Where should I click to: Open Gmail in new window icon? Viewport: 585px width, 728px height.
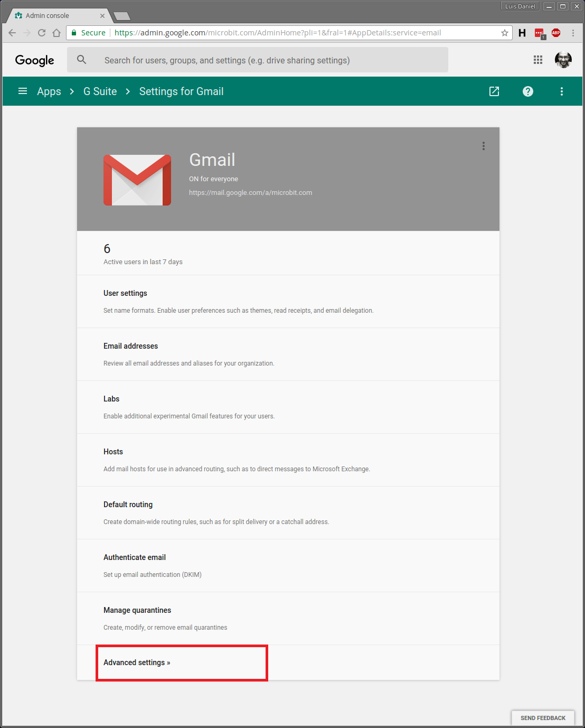pyautogui.click(x=494, y=91)
